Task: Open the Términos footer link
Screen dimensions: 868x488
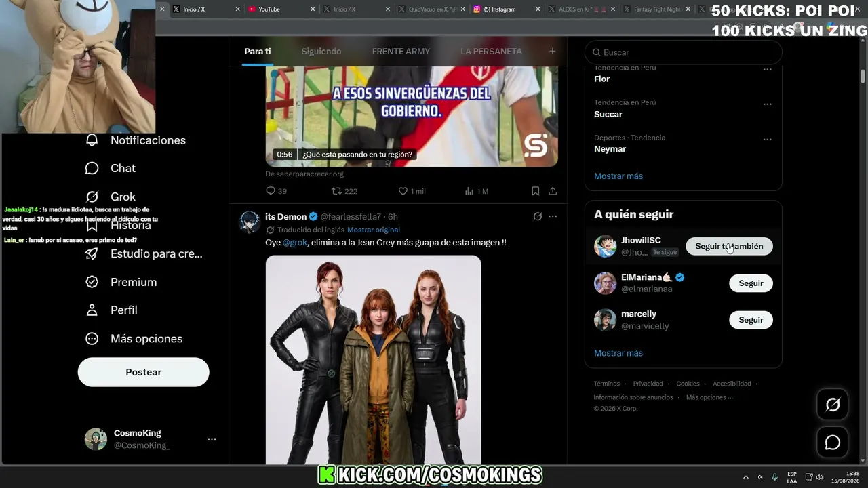Action: click(x=607, y=384)
